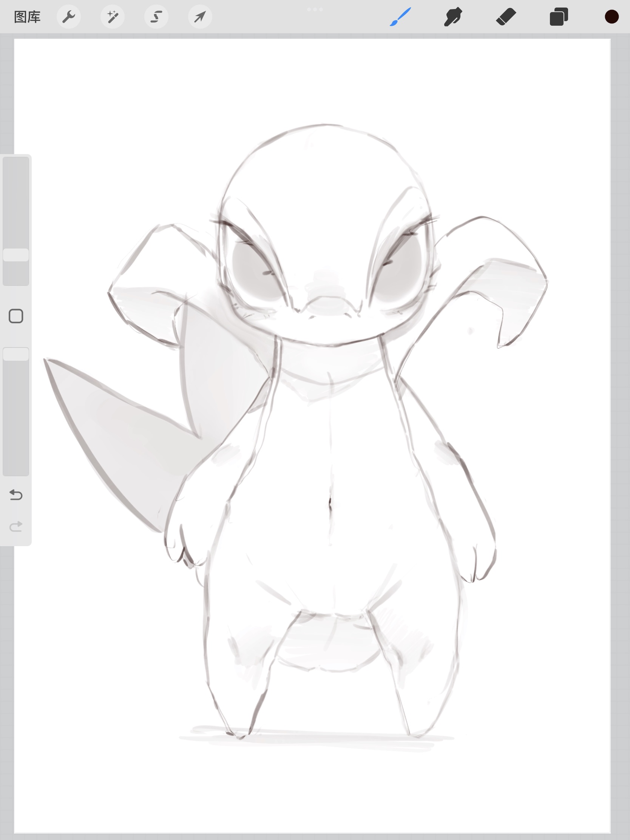Activate the Selection tool

coord(156,17)
